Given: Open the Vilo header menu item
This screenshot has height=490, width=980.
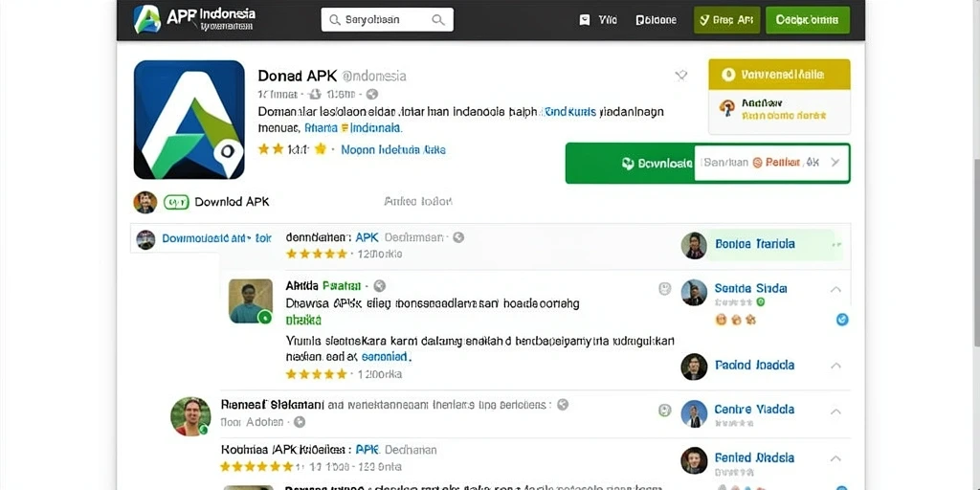Looking at the screenshot, I should pos(608,20).
